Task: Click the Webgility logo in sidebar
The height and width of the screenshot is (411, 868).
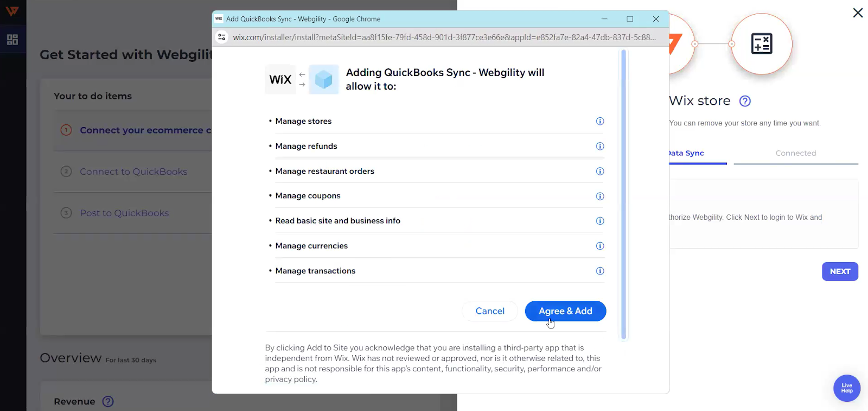Action: (12, 11)
